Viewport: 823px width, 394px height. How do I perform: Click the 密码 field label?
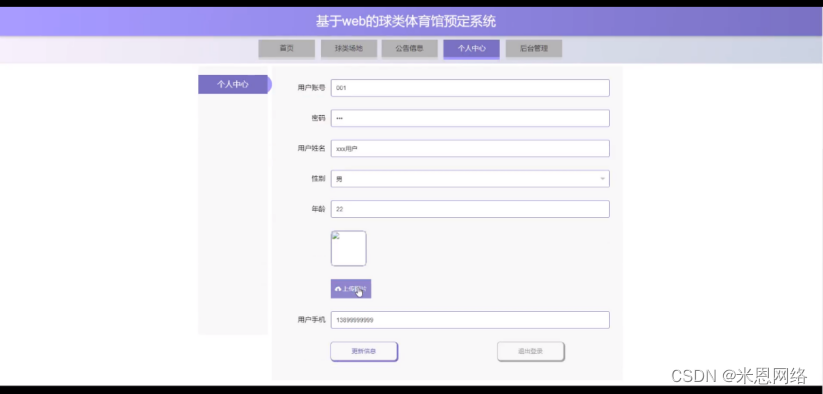(x=318, y=118)
